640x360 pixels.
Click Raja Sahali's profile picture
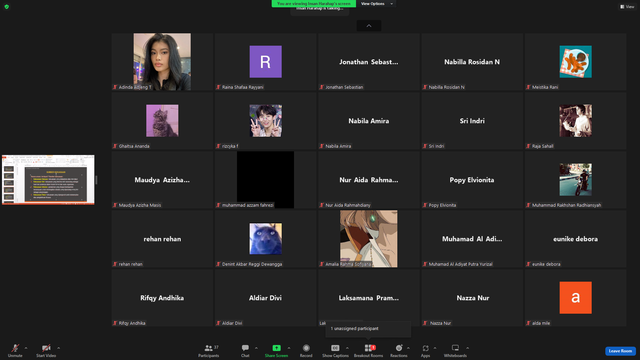[576, 120]
